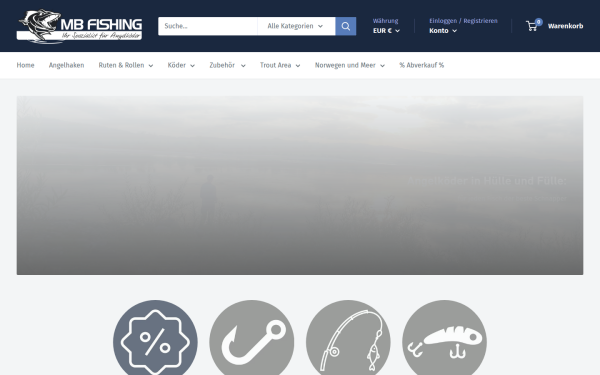
Task: Open the EUR € currency selector
Action: [x=386, y=31]
